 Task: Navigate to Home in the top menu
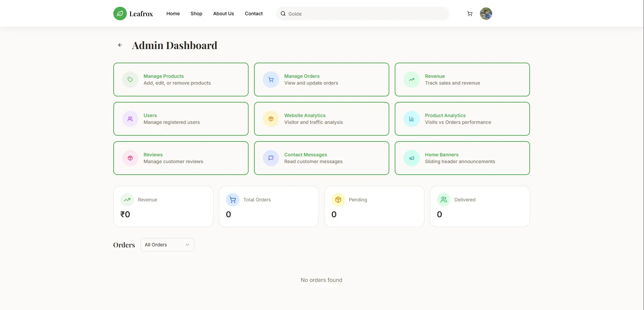point(173,14)
